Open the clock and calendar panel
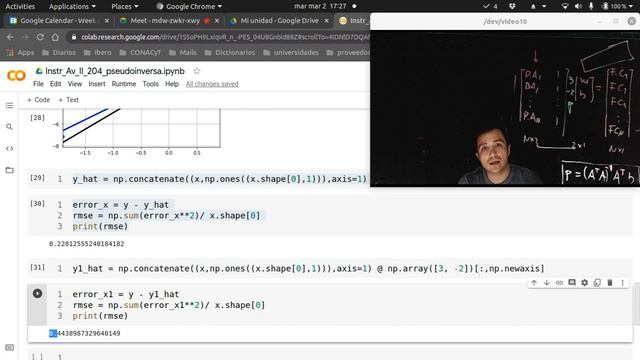 pyautogui.click(x=320, y=6)
